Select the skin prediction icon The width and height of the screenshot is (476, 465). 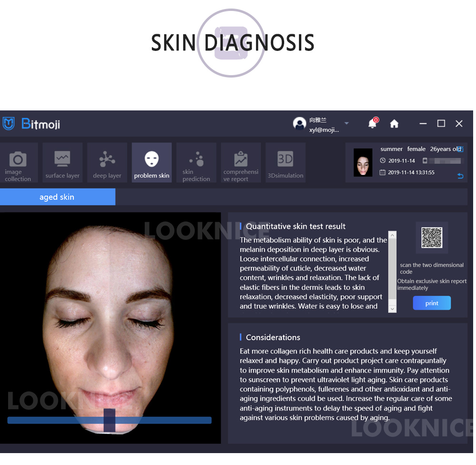196,162
